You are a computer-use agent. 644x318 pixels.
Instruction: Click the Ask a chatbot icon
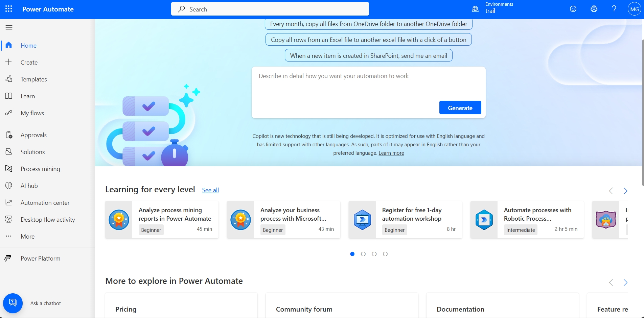pos(13,303)
